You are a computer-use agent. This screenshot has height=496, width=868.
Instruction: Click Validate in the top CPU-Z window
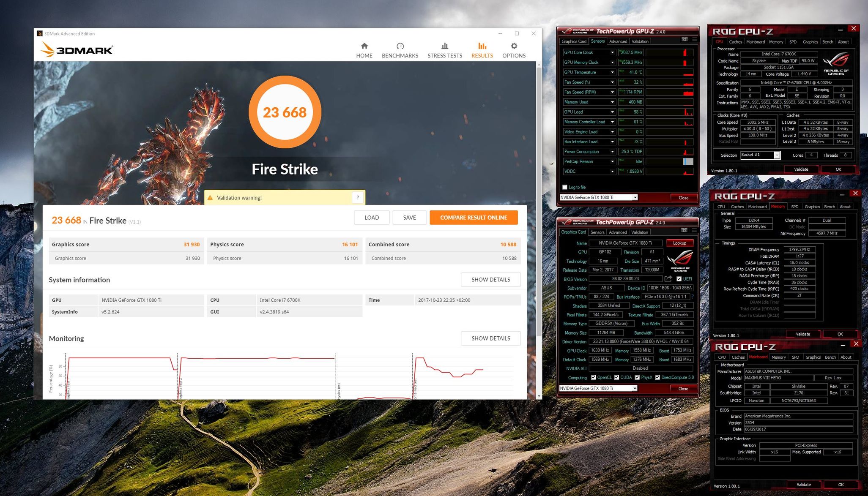click(801, 169)
